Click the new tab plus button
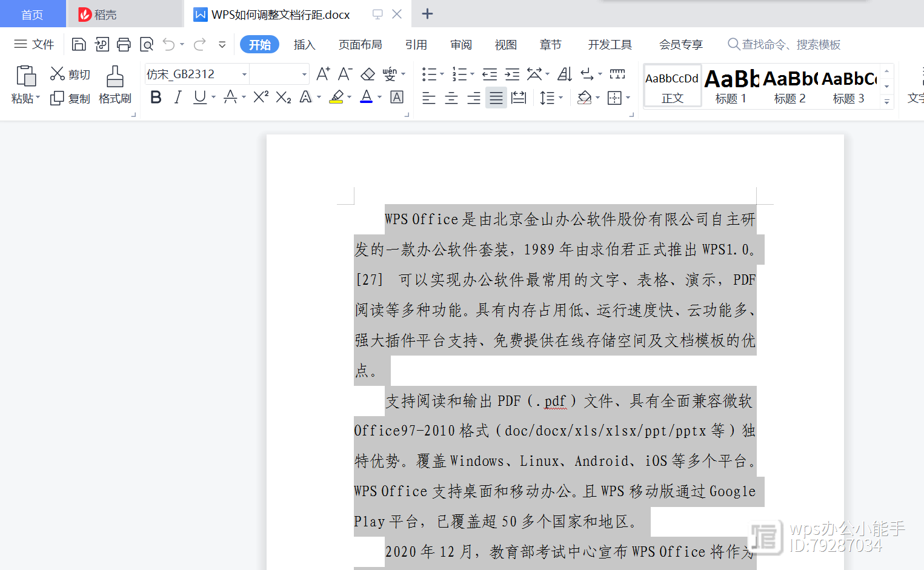Image resolution: width=924 pixels, height=570 pixels. (427, 13)
